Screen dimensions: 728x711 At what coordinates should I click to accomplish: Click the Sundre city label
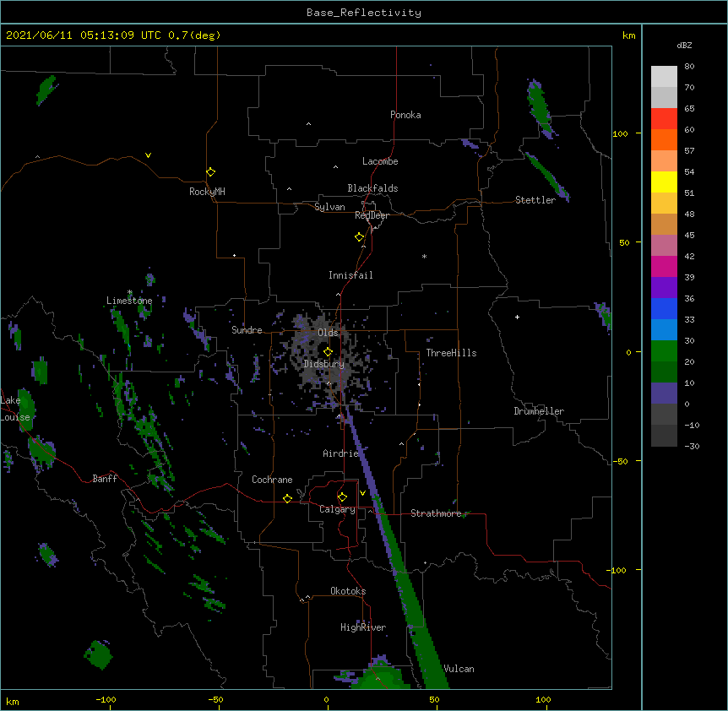point(247,330)
